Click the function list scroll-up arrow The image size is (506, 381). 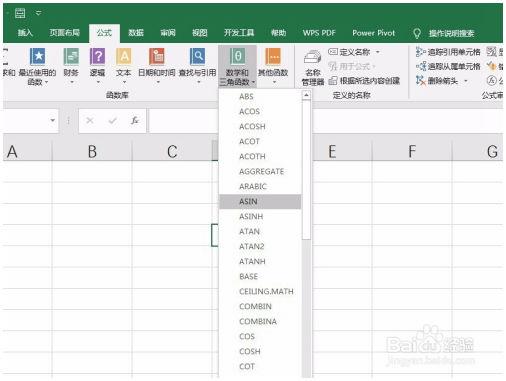coord(306,95)
